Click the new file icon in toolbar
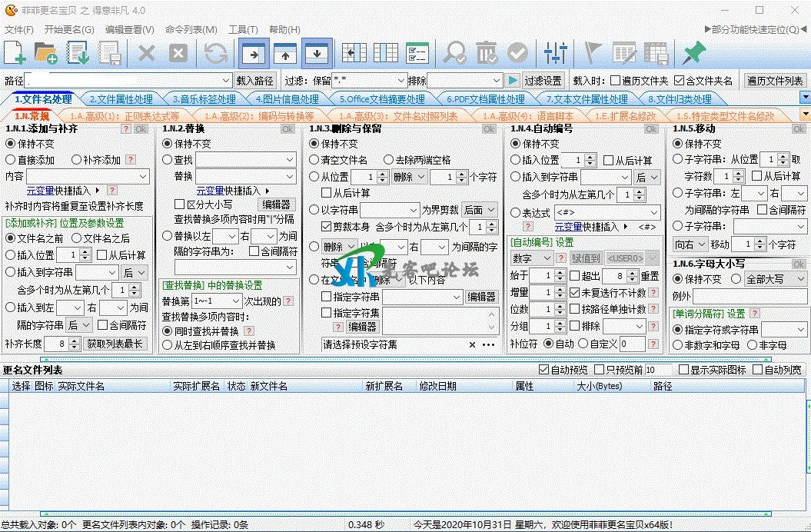The width and height of the screenshot is (811, 532). (x=15, y=52)
